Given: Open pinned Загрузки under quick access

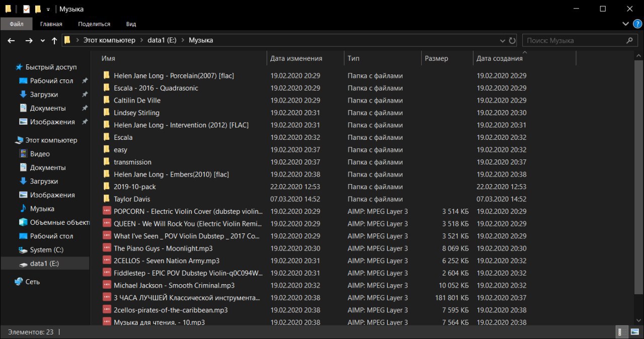Looking at the screenshot, I should [44, 94].
